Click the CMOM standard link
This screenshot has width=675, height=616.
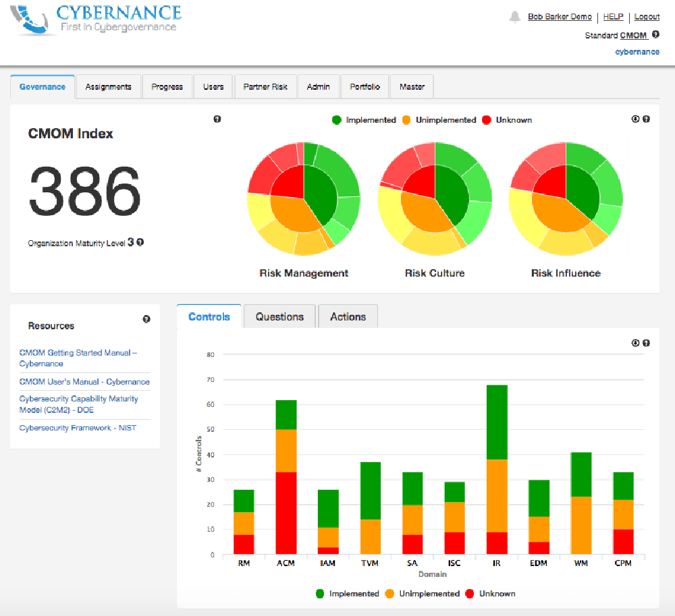(634, 35)
